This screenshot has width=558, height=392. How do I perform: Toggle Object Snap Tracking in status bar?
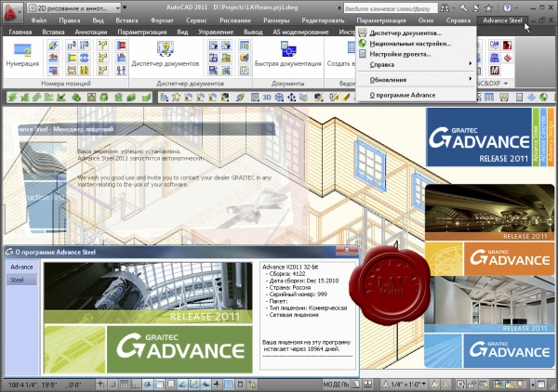182,385
